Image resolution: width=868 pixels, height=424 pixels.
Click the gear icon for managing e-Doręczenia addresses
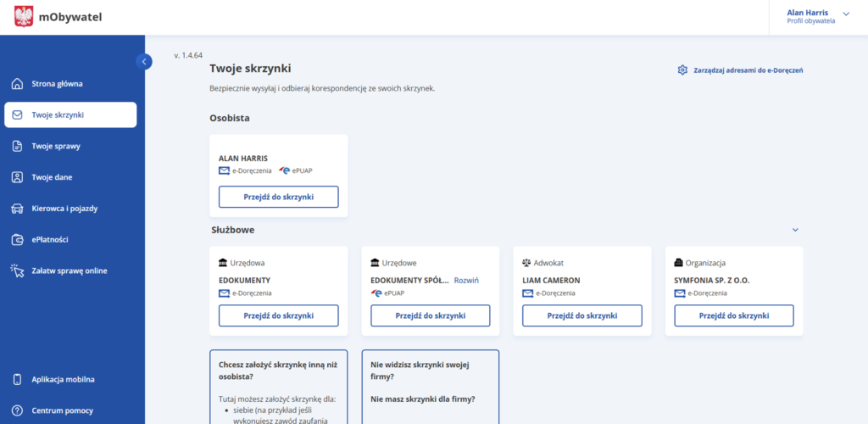click(682, 70)
